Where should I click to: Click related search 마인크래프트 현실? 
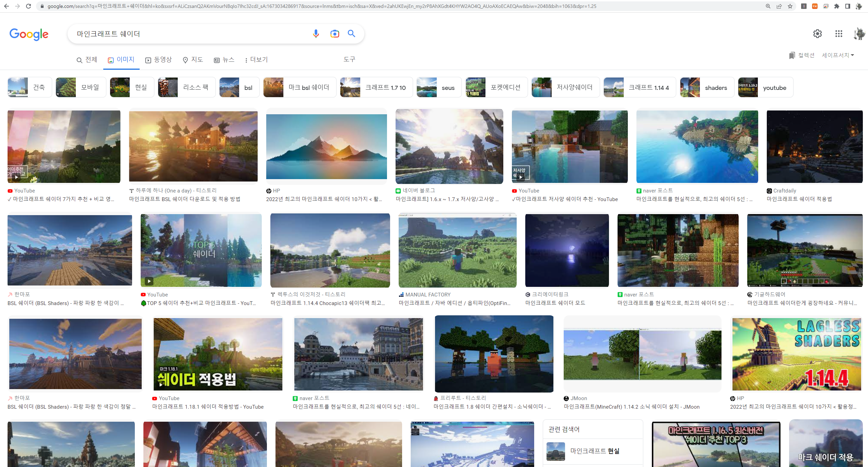[x=593, y=451]
